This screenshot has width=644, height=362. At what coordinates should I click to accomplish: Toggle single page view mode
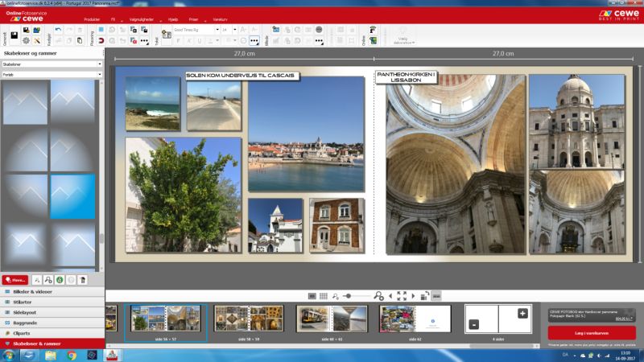312,296
